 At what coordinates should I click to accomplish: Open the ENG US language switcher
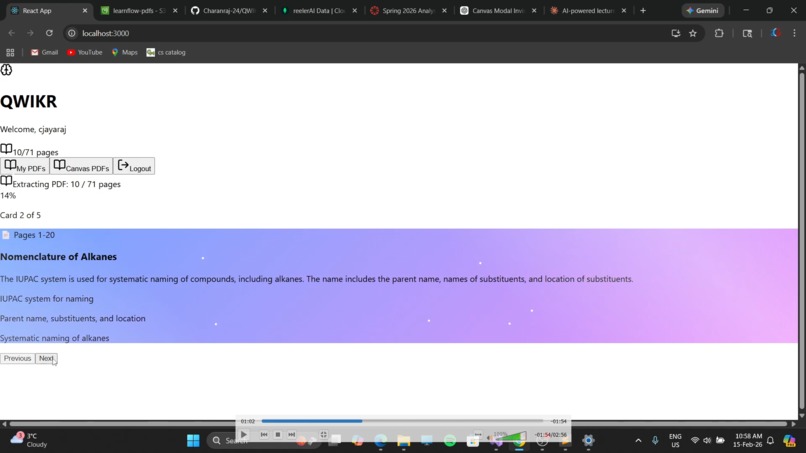(x=675, y=441)
